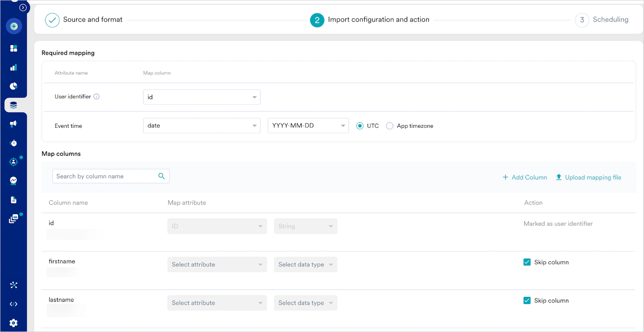Image resolution: width=644 pixels, height=332 pixels.
Task: Open firstname Select attribute dropdown
Action: point(217,264)
